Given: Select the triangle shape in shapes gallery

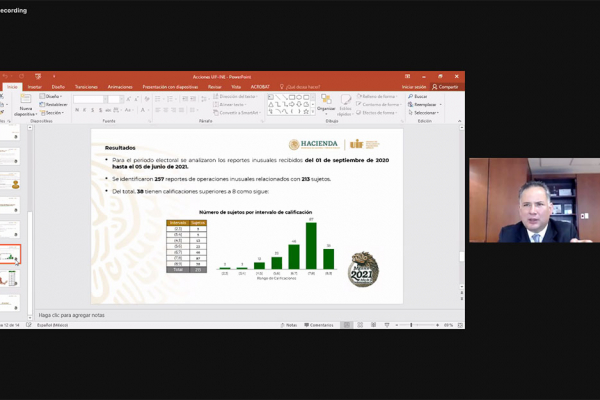Looking at the screenshot, I should 271,104.
